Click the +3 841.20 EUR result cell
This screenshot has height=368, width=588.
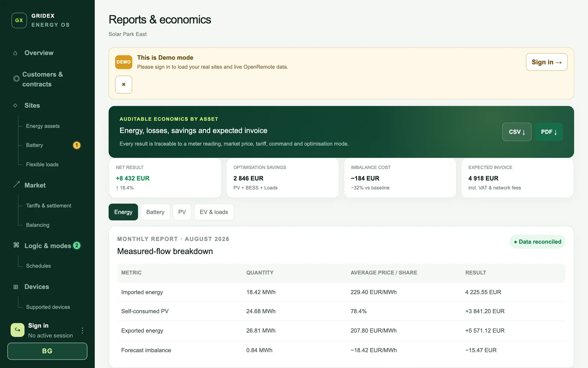point(485,311)
